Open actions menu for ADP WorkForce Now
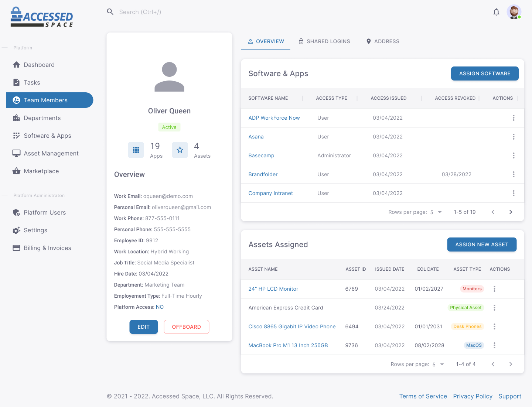The image size is (532, 407). [514, 118]
